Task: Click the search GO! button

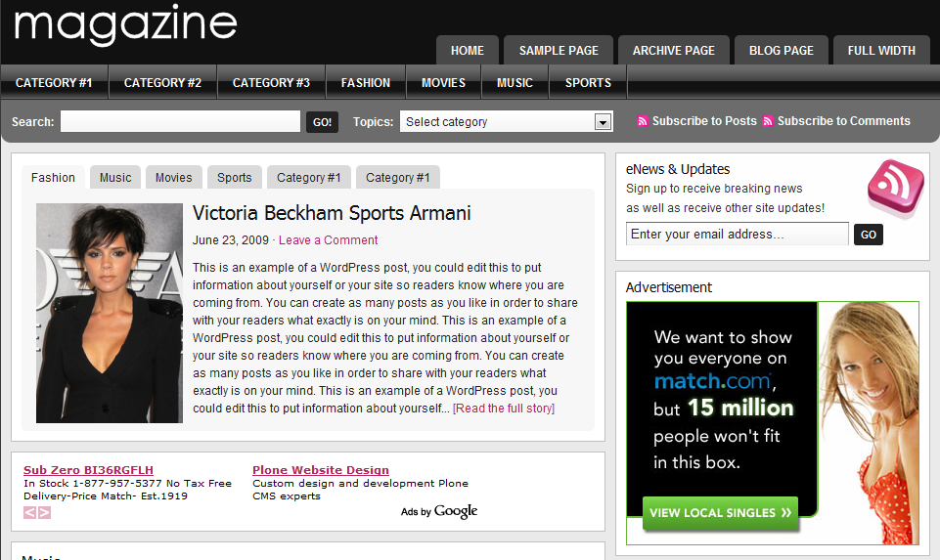Action: (x=322, y=122)
